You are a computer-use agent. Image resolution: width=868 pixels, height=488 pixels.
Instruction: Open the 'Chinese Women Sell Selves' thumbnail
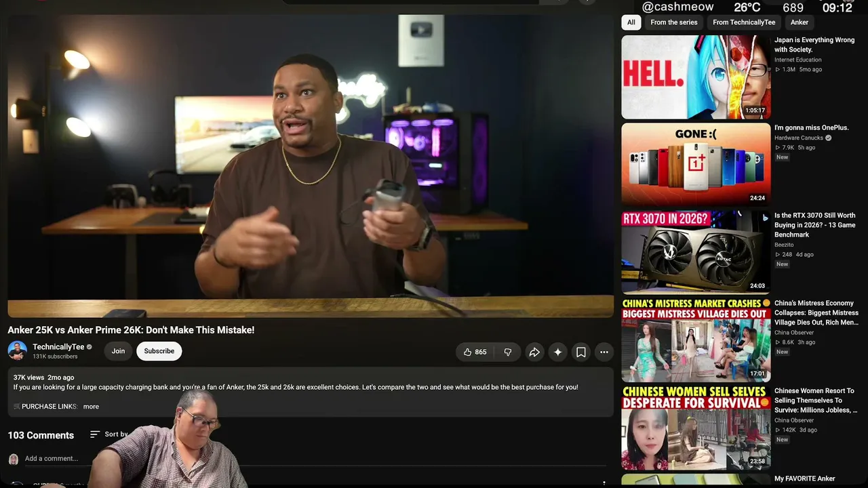click(696, 428)
